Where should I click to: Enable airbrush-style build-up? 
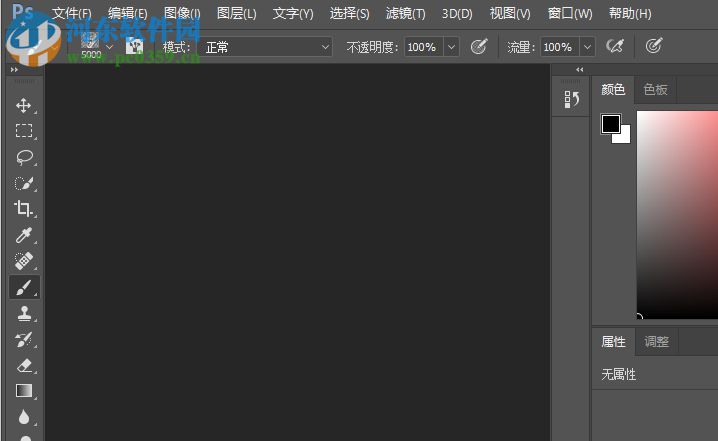tap(615, 46)
